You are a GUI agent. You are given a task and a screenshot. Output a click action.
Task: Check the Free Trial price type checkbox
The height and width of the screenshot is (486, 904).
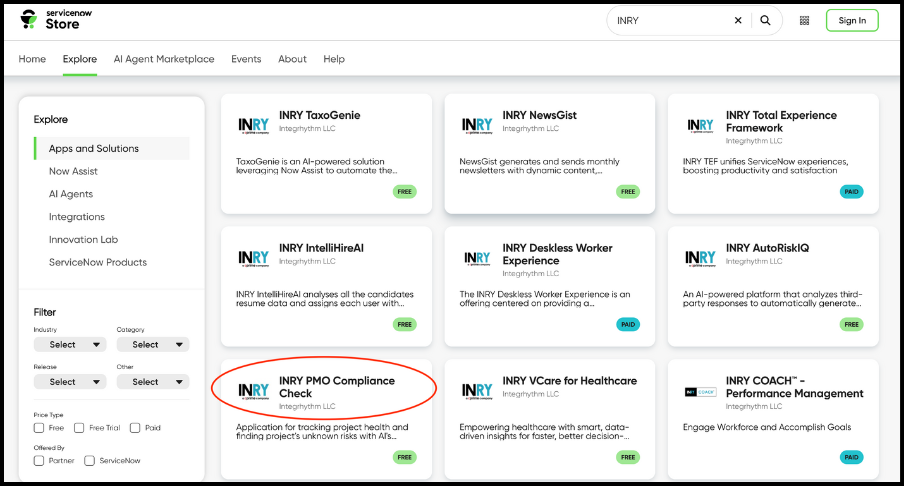point(80,428)
